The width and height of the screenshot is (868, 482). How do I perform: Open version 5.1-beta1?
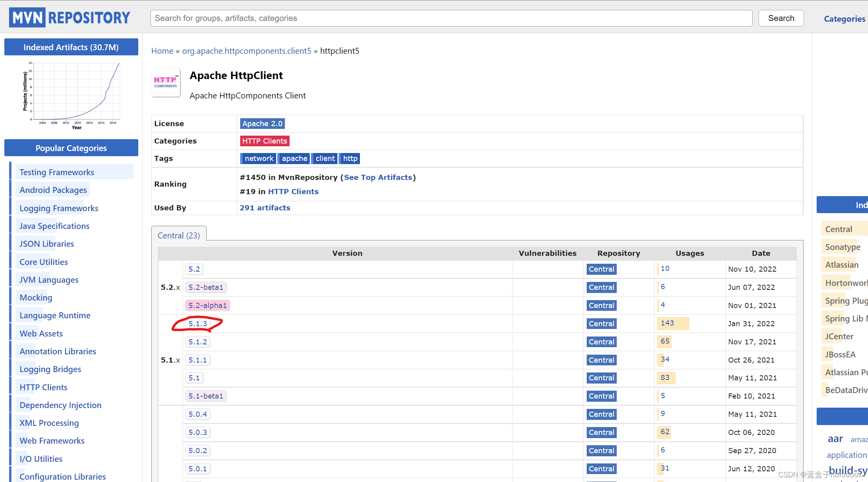pos(206,396)
